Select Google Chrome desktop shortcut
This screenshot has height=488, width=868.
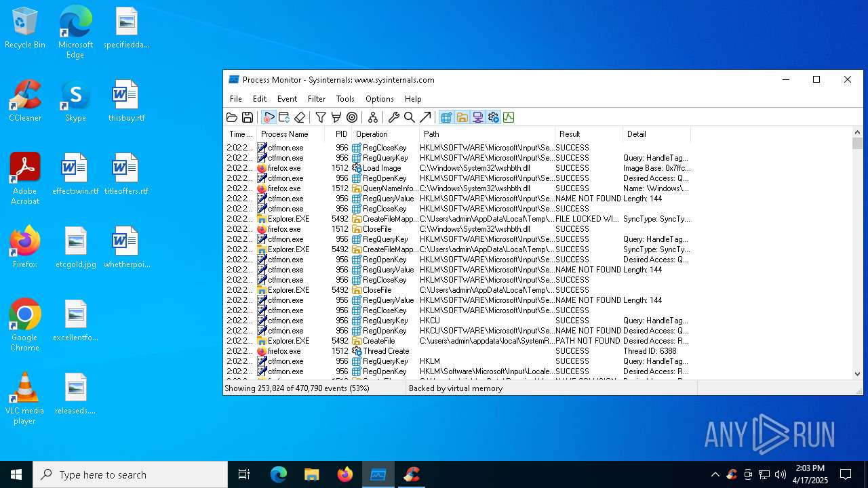pos(25,325)
